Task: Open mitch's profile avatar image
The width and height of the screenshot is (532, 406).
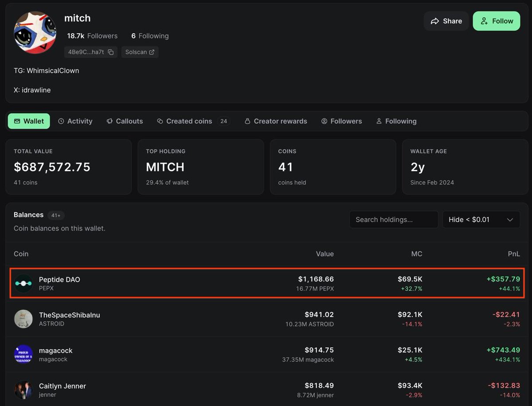Action: (x=35, y=32)
